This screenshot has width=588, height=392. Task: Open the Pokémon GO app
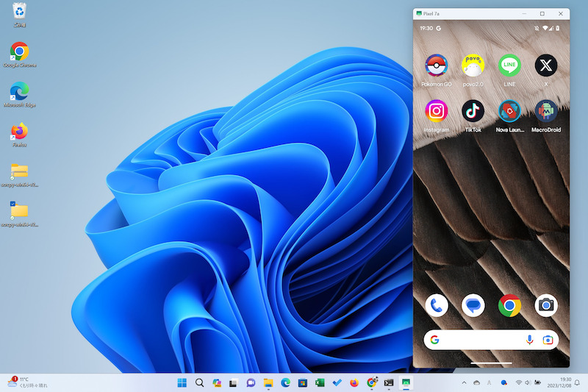pyautogui.click(x=437, y=66)
